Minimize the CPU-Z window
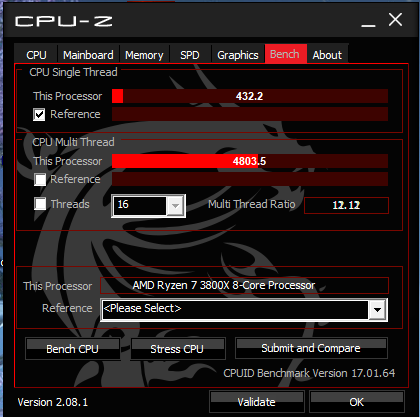The width and height of the screenshot is (420, 417). point(368,25)
